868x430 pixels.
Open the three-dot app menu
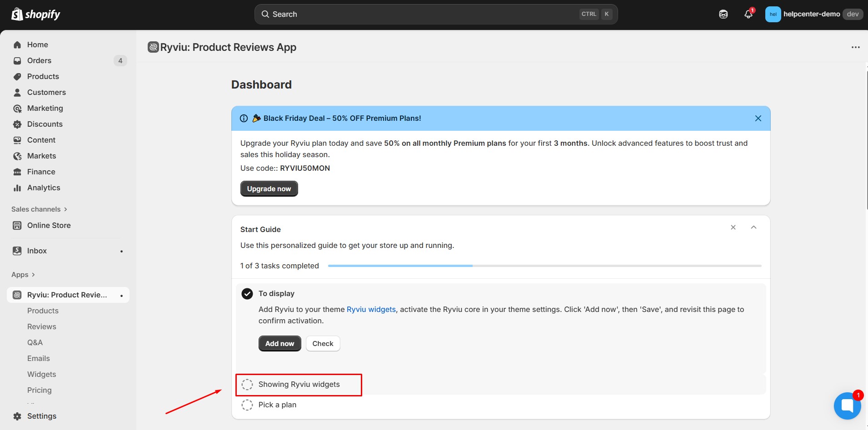point(855,47)
